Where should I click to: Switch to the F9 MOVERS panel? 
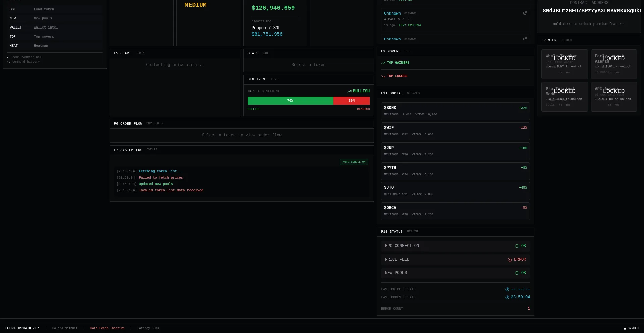pos(391,51)
